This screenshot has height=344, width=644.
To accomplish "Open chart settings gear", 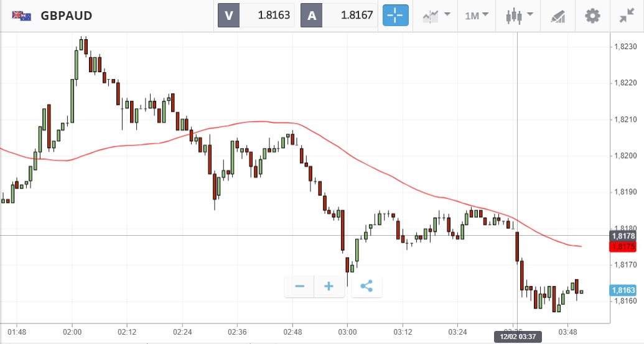I will pos(592,16).
